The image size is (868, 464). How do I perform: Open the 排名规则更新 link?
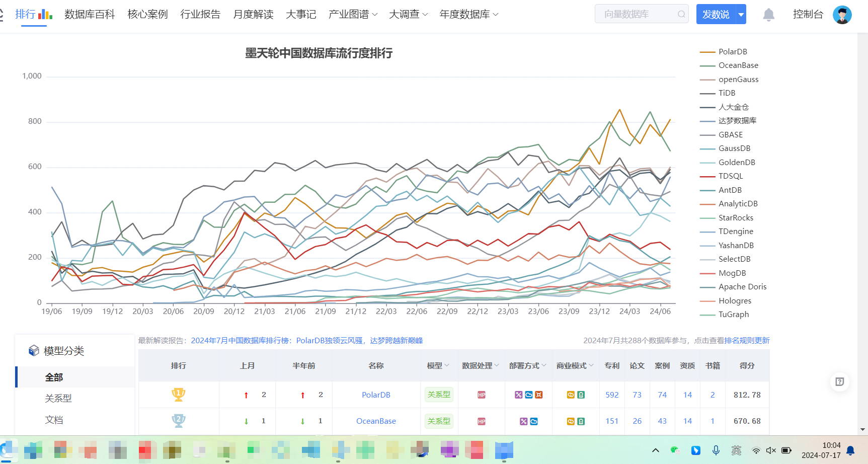747,341
